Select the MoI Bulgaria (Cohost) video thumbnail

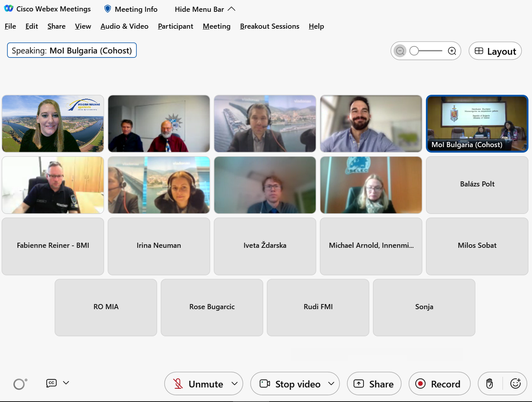click(x=477, y=124)
